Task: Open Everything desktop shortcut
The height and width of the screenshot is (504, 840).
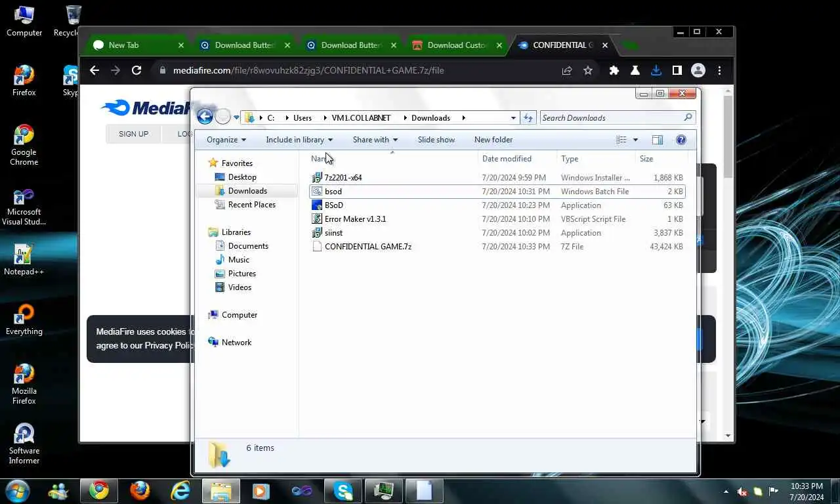Action: click(24, 320)
